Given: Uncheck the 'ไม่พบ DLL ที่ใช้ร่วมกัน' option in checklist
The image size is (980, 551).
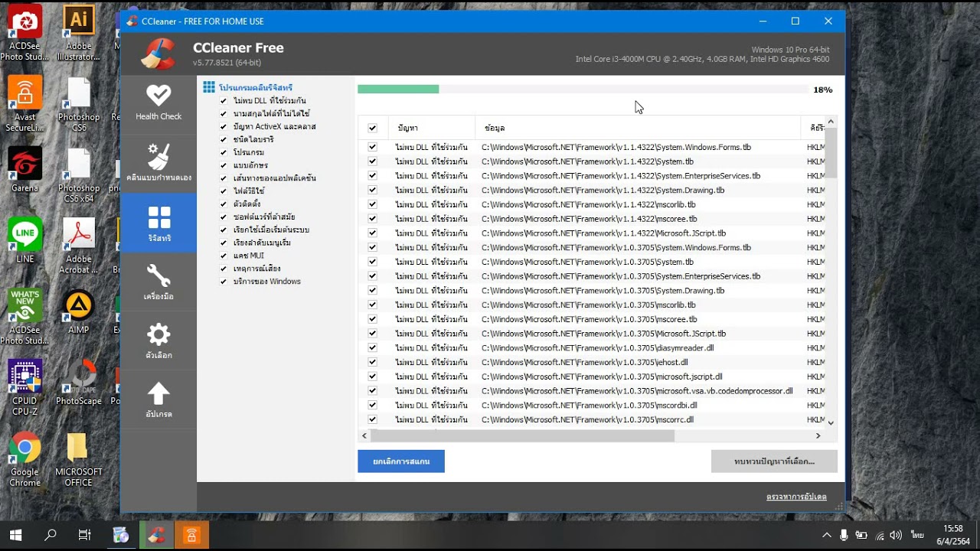Looking at the screenshot, I should (223, 100).
